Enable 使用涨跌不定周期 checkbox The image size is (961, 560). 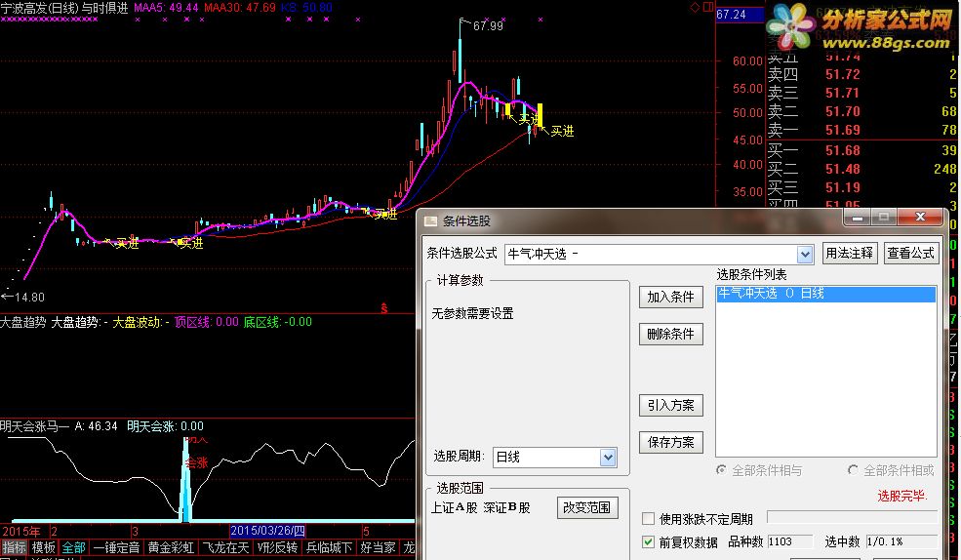click(649, 519)
